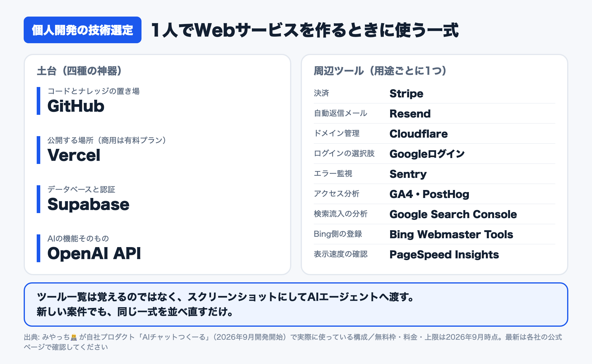Select the OpenAI API entry
The width and height of the screenshot is (592, 364).
pos(94,253)
